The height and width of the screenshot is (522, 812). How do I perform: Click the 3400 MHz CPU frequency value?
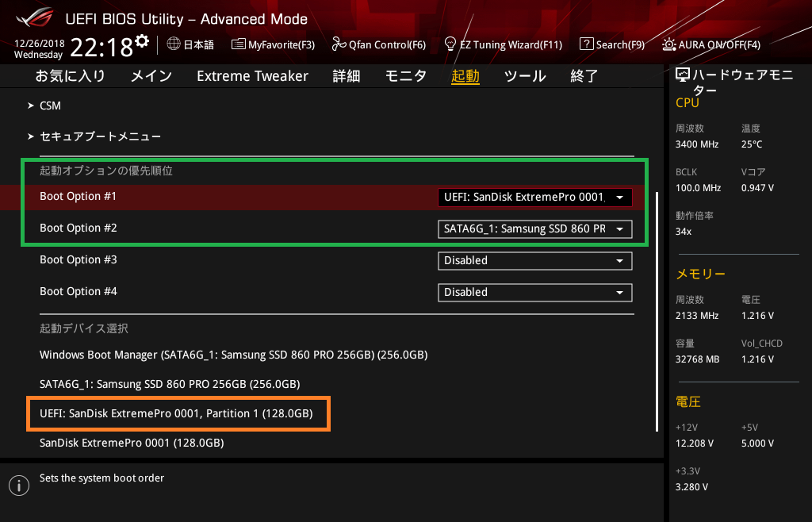697,144
